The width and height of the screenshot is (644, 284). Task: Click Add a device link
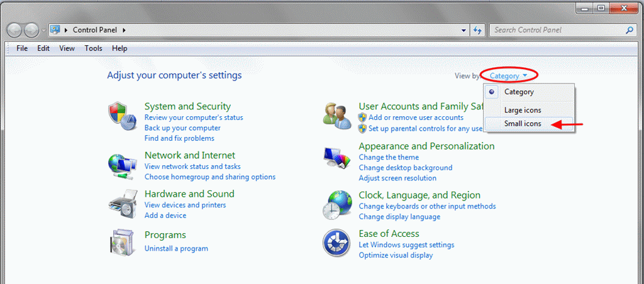pos(165,216)
